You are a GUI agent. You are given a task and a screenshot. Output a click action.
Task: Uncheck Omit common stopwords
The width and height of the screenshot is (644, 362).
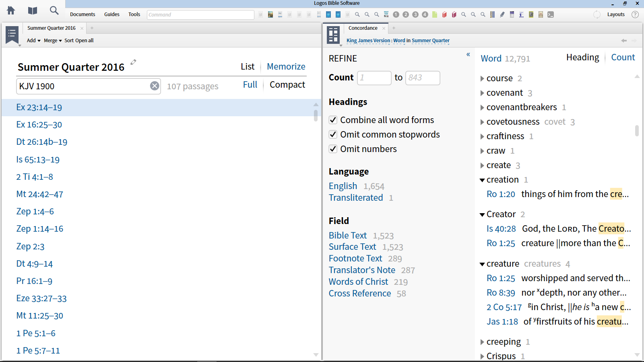pyautogui.click(x=333, y=134)
